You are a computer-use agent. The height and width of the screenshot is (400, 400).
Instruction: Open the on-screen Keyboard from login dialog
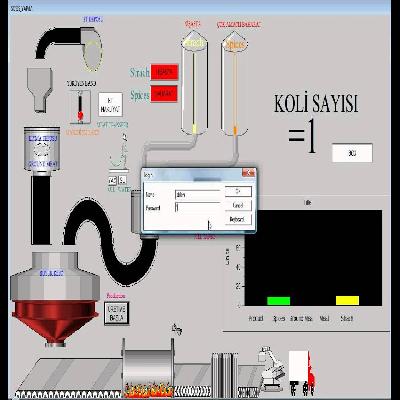tap(238, 219)
